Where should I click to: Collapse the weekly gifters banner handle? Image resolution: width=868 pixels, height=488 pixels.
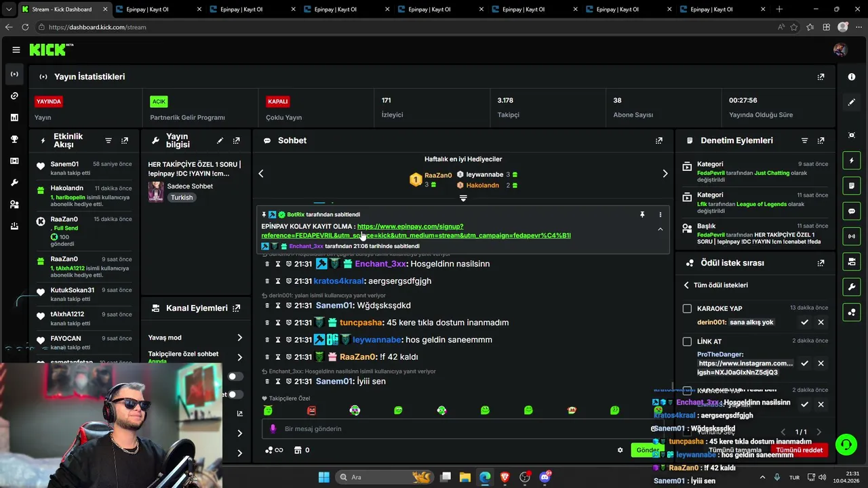[x=463, y=199]
